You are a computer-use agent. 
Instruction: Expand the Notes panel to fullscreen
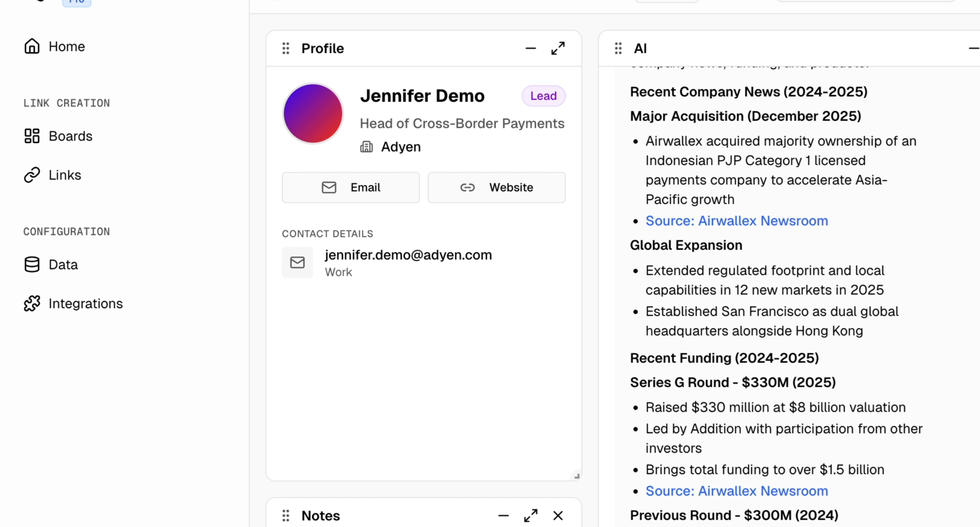tap(530, 516)
